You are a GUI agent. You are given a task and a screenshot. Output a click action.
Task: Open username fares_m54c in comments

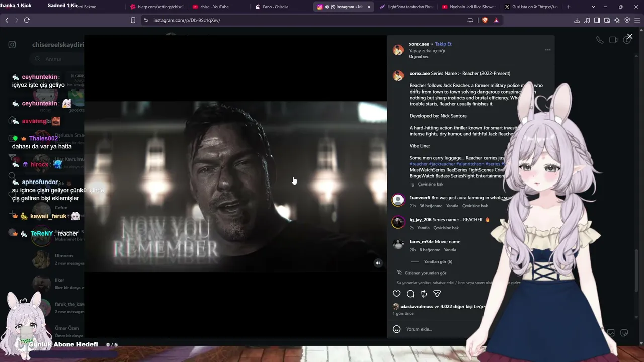[x=421, y=242]
